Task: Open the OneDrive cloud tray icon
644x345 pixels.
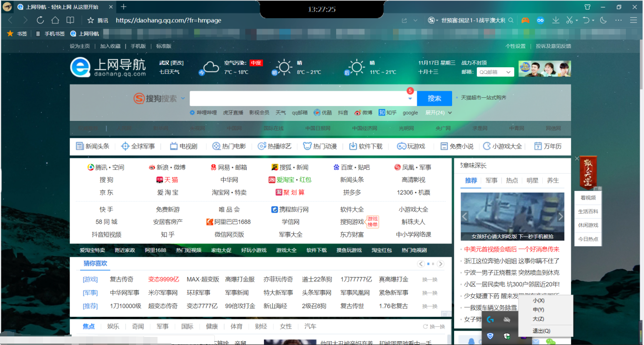Action: tap(507, 319)
